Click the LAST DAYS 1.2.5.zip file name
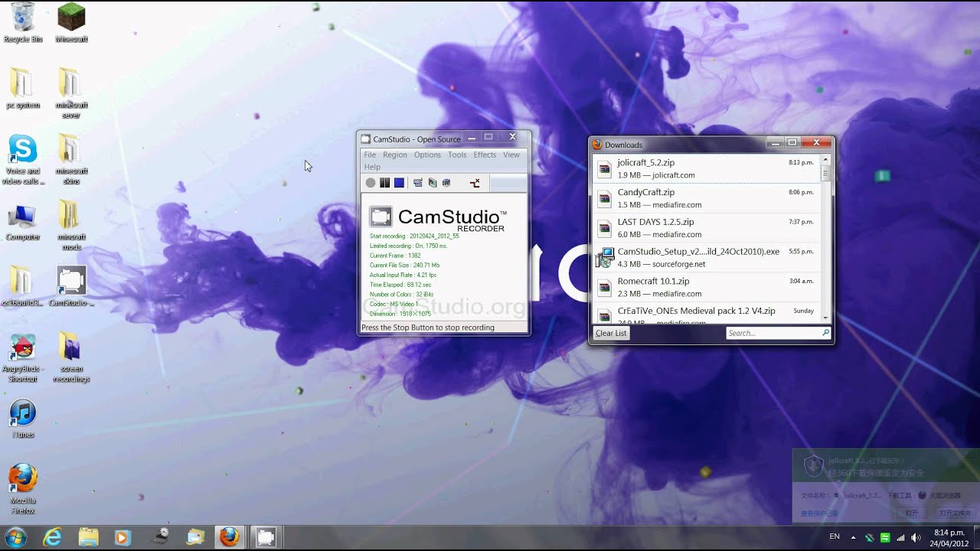This screenshot has height=551, width=980. (656, 222)
